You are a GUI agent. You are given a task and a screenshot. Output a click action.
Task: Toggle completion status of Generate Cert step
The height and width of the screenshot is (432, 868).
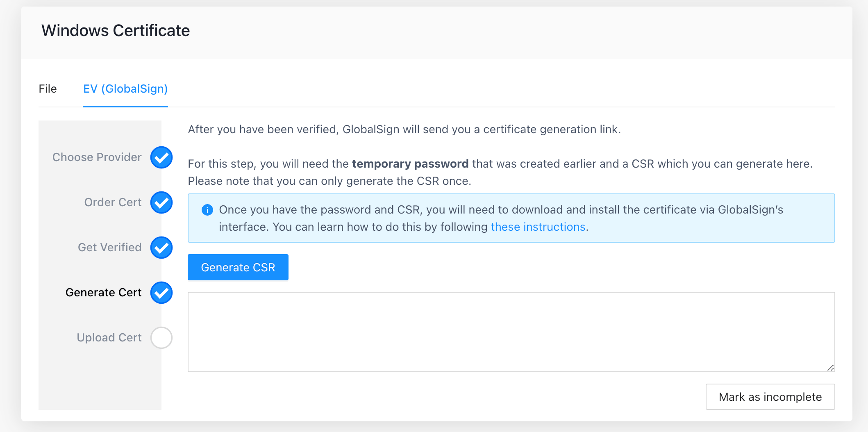click(x=161, y=293)
